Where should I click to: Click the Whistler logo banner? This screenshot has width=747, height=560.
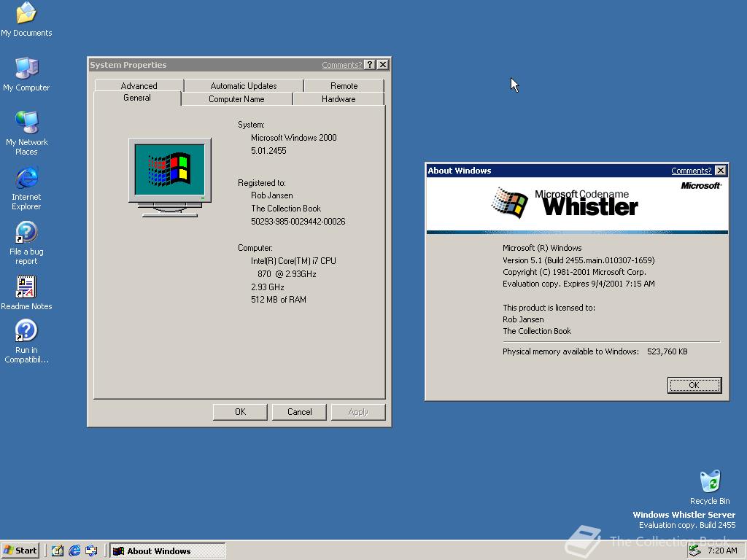[577, 204]
